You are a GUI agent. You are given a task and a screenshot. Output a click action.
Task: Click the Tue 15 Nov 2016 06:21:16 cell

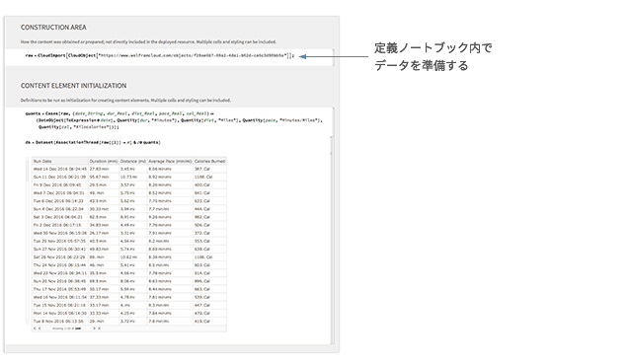(60, 306)
